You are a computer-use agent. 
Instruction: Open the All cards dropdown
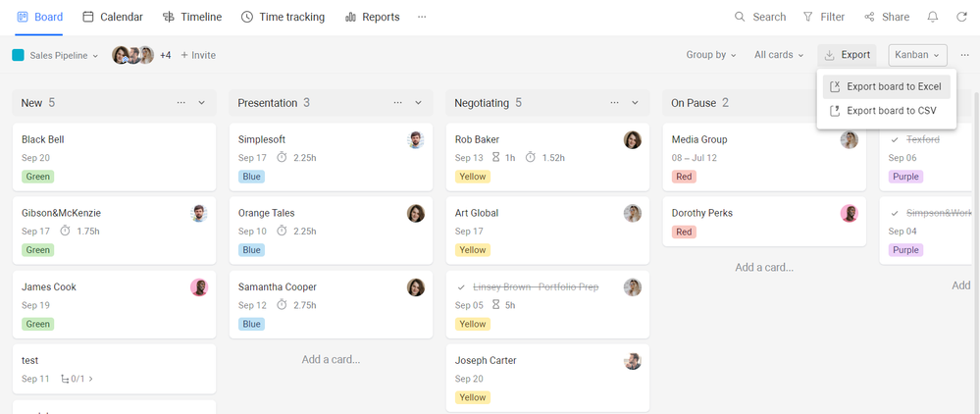779,55
